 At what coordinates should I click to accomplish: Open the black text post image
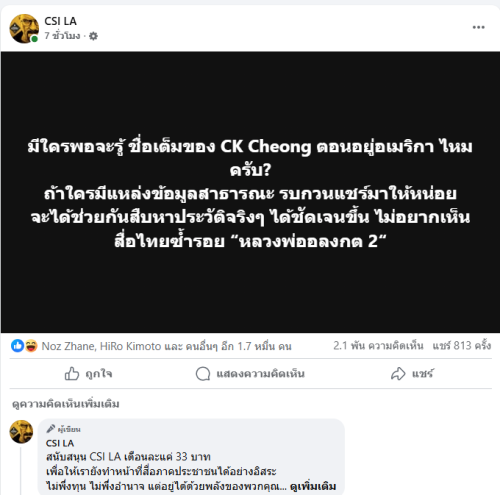250,192
